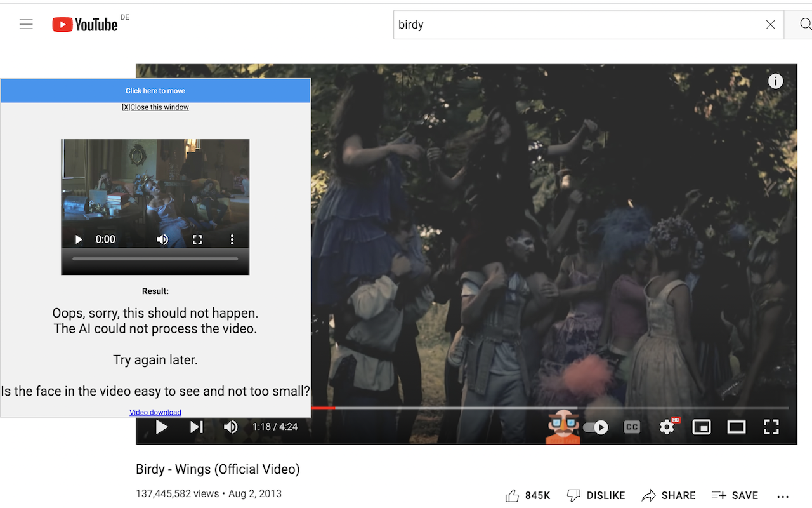
Task: Close the popup via '[X]Close this window'
Action: click(x=155, y=107)
